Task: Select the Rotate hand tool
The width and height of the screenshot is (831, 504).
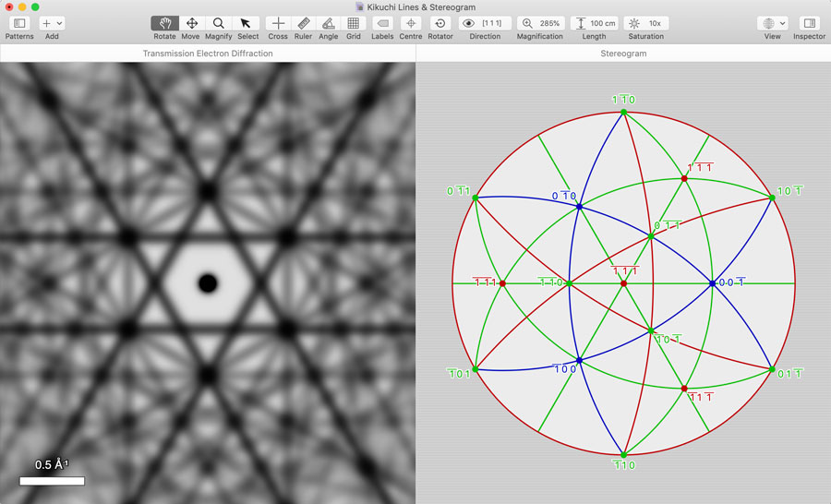Action: 165,23
